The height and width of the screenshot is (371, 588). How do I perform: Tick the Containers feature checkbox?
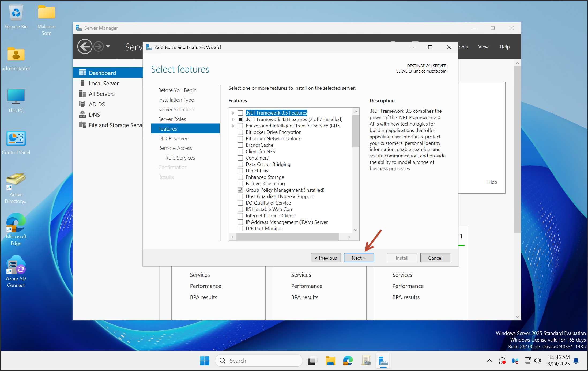click(x=240, y=158)
